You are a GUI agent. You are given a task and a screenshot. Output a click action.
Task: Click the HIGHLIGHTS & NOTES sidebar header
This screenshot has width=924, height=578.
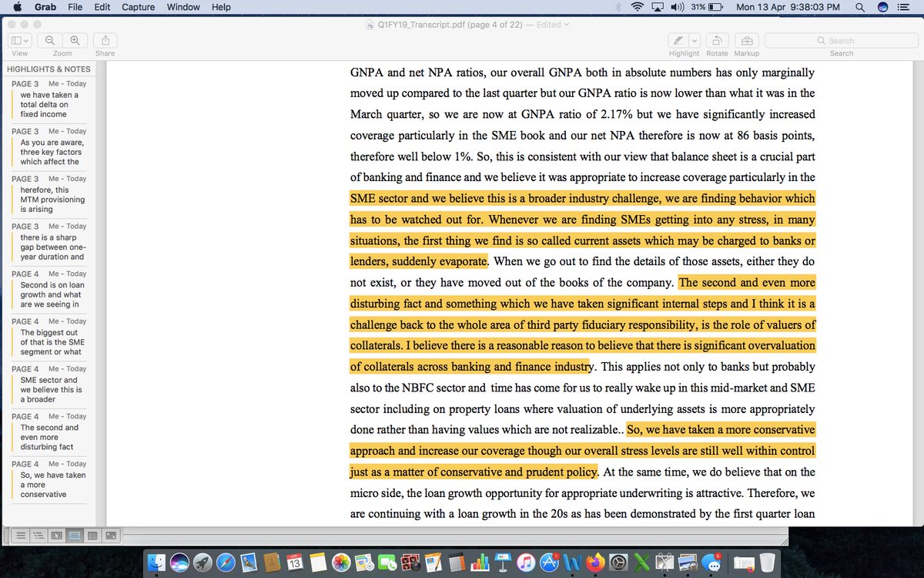[x=49, y=69]
